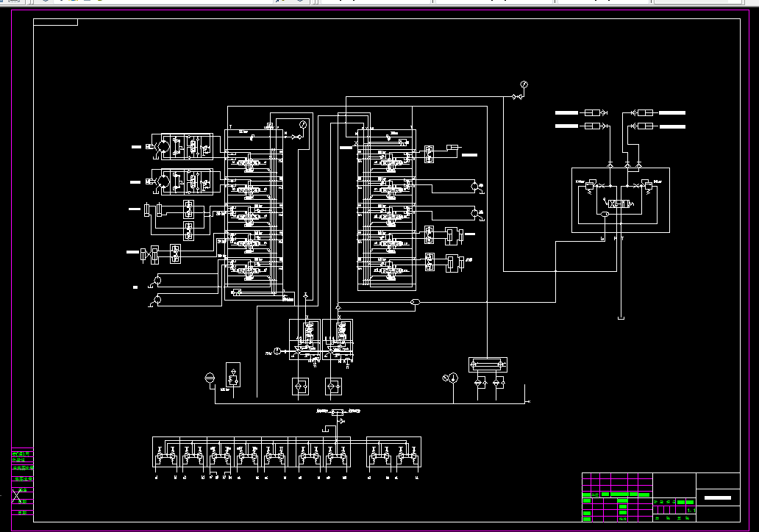This screenshot has height=532, width=759.
Task: Select the second hydraulic motor on the left side
Action: tap(163, 181)
